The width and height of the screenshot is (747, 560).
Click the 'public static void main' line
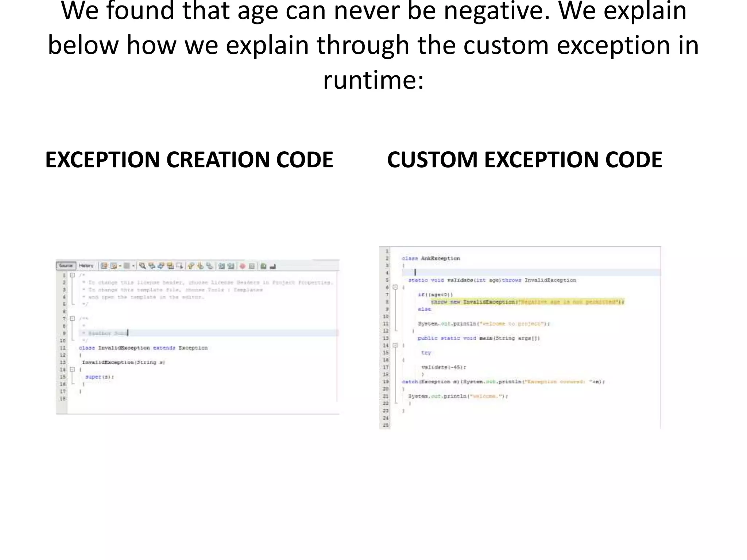479,338
